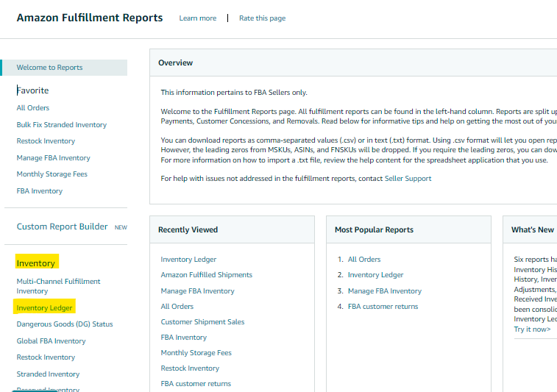Open Monthly Storage Fees in Recently Viewed
The width and height of the screenshot is (557, 392).
point(196,353)
